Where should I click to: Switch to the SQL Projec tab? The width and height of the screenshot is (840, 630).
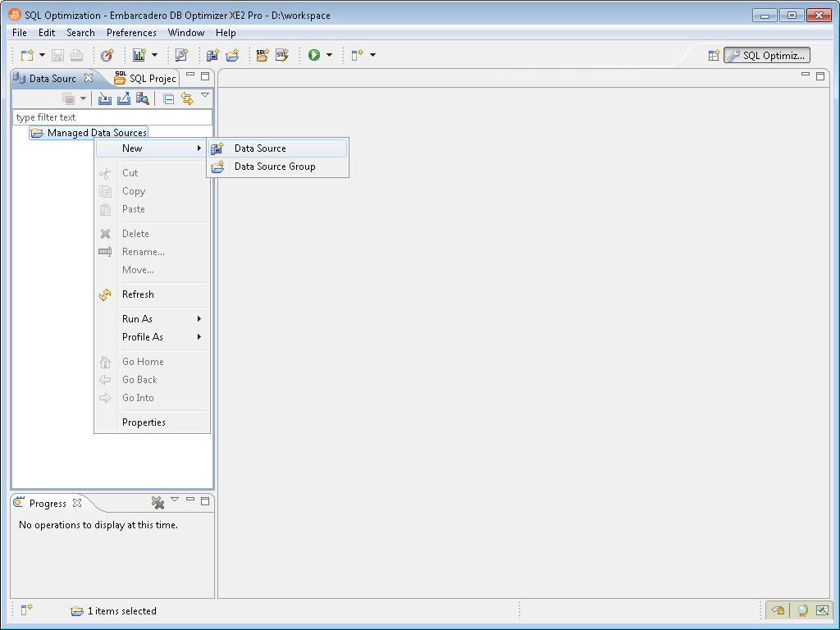click(x=146, y=78)
